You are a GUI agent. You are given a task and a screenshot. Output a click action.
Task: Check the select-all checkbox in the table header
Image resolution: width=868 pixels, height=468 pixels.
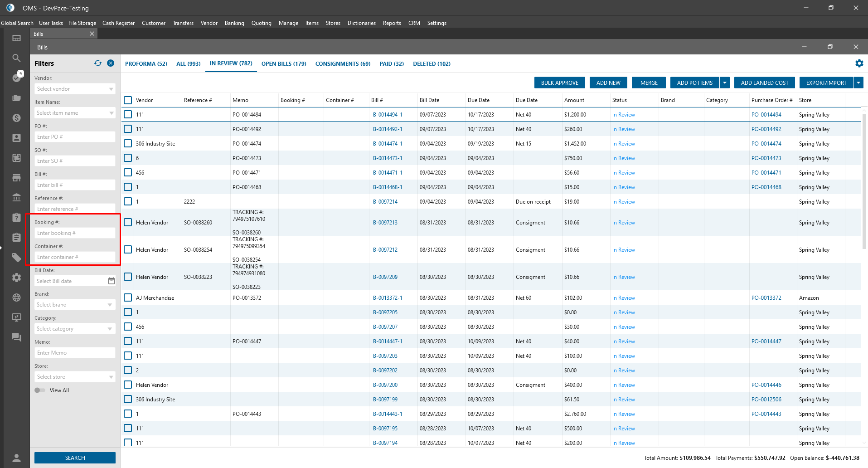[x=128, y=100]
